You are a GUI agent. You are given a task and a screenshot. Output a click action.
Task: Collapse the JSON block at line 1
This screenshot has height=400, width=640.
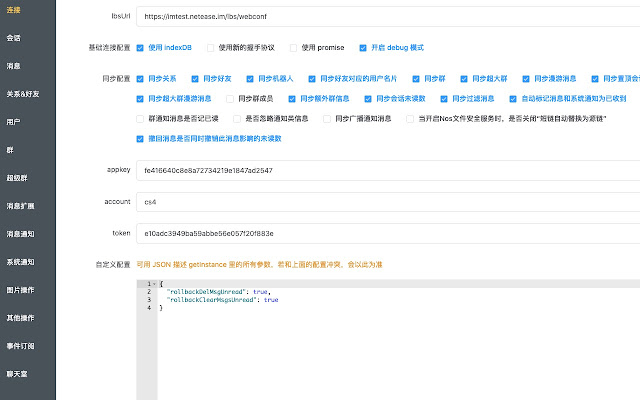pos(154,284)
